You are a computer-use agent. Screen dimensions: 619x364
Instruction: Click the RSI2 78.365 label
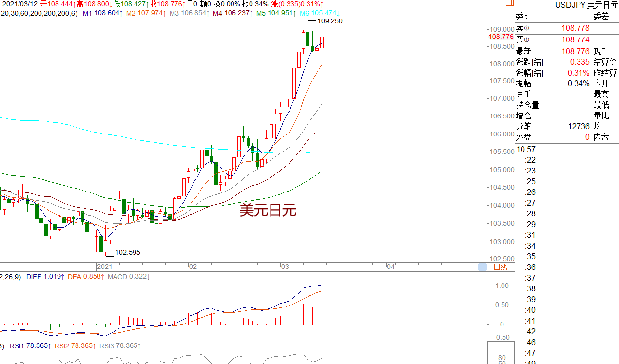click(75, 346)
